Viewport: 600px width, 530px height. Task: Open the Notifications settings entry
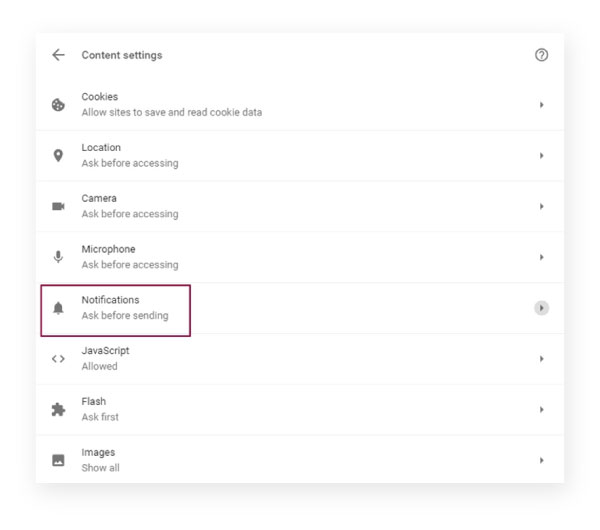[300, 308]
